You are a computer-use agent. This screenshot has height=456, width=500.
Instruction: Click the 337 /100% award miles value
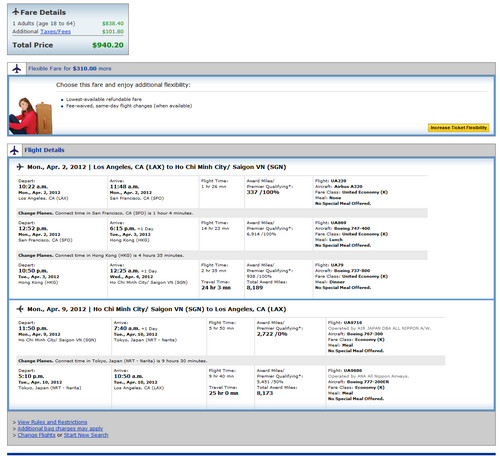(x=263, y=192)
